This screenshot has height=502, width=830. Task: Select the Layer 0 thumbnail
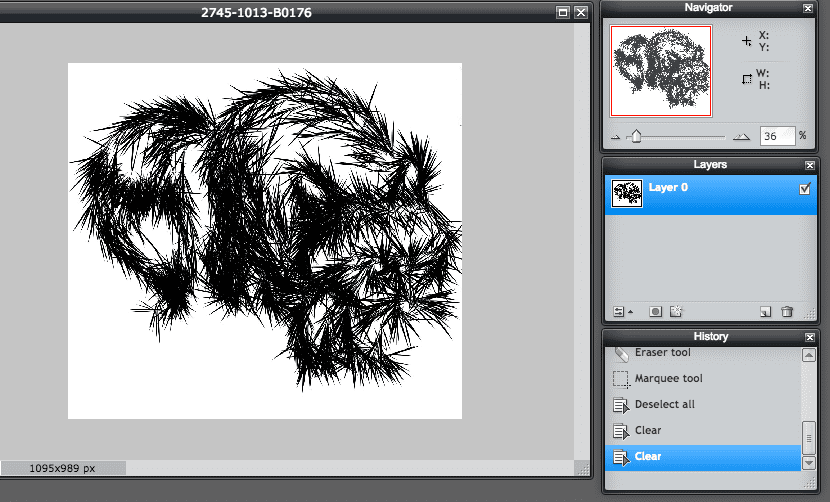point(627,194)
